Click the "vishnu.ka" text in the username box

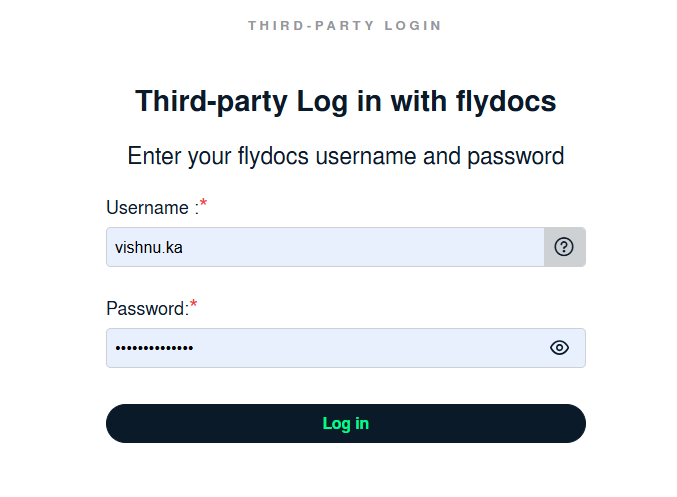149,248
